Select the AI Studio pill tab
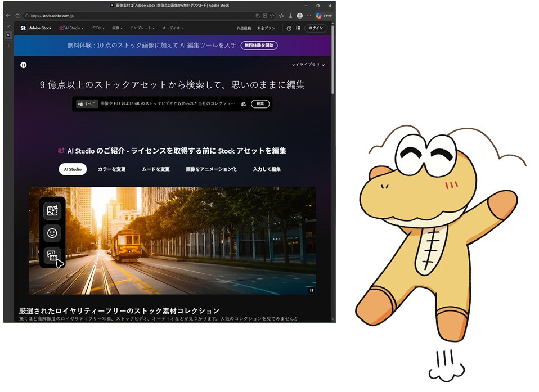 (x=73, y=169)
